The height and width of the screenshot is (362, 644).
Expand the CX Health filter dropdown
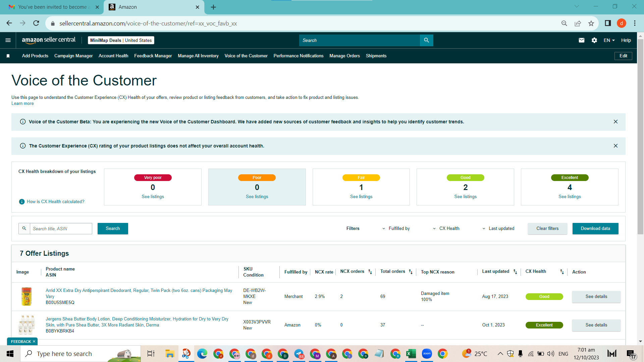click(446, 229)
